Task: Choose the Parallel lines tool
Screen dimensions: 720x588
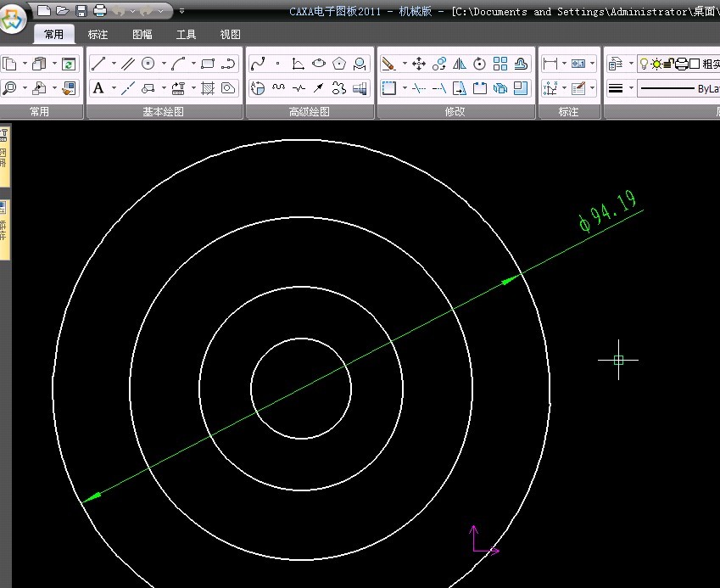Action: click(127, 64)
